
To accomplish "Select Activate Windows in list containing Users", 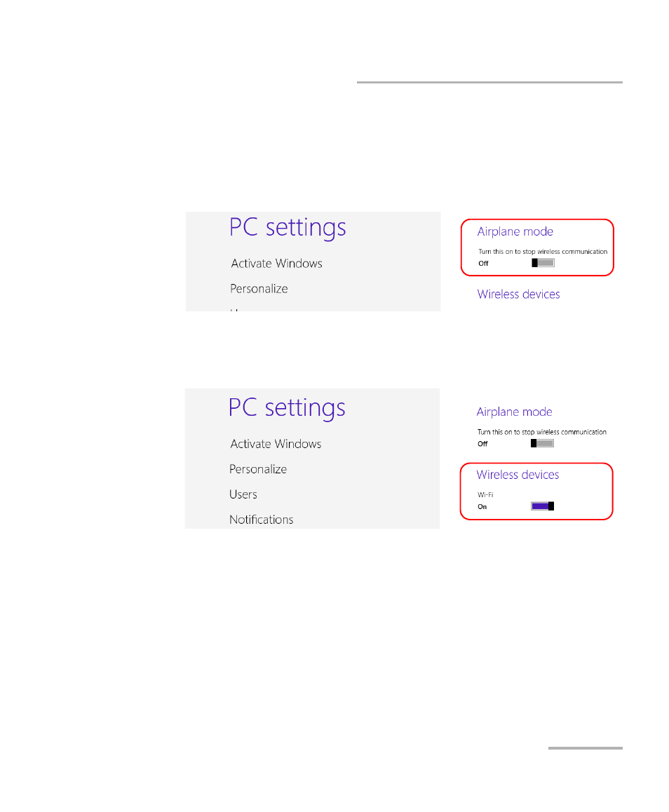I will click(276, 444).
